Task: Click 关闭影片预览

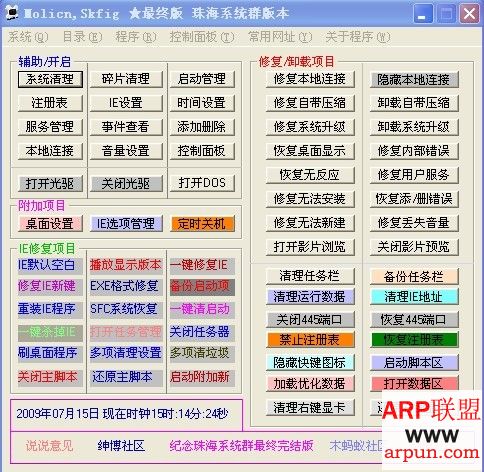Action: (x=414, y=247)
